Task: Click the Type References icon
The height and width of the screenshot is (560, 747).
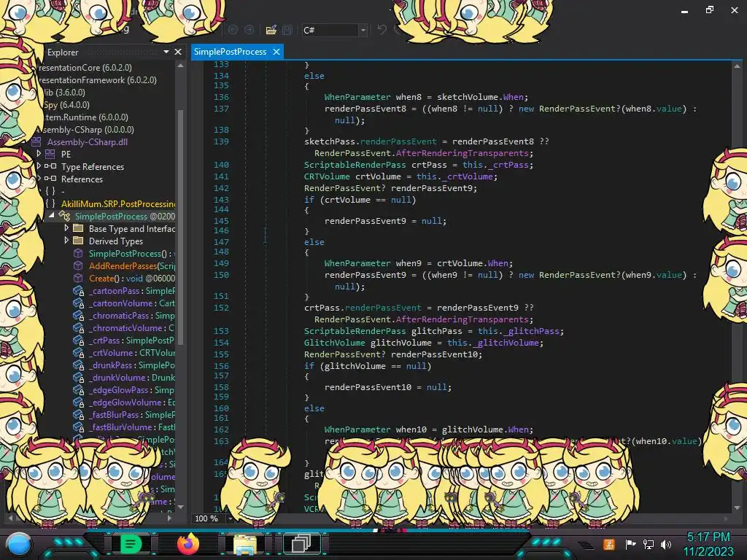Action: [x=50, y=166]
